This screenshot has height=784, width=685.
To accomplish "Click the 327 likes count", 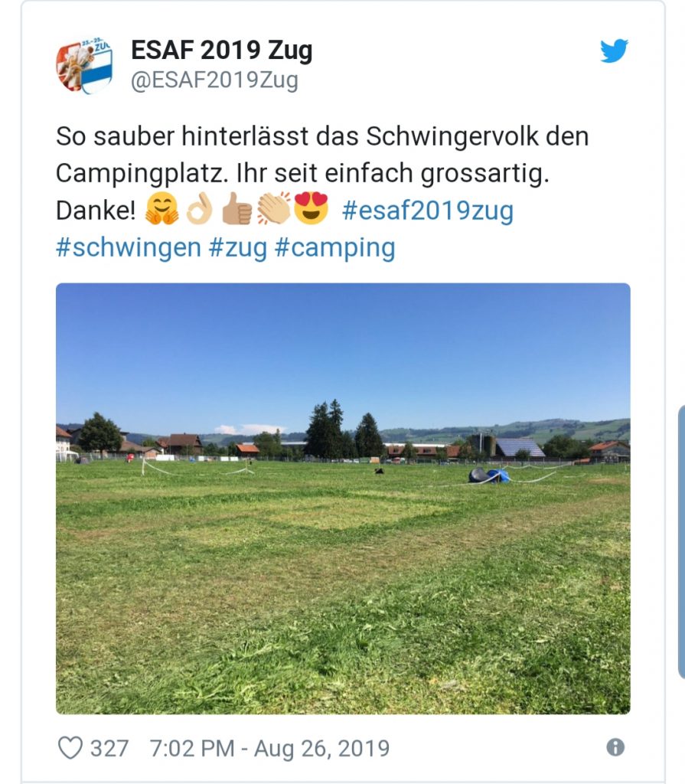I will point(109,749).
